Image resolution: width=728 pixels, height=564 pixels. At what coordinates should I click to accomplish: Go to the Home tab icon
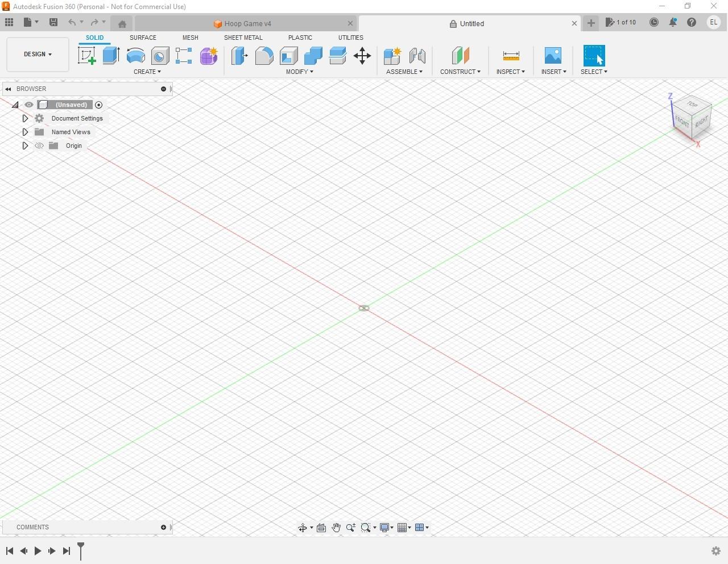coord(122,24)
